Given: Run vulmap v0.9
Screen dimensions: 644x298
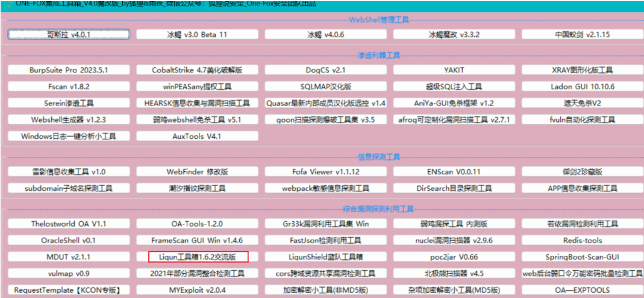Looking at the screenshot, I should pyautogui.click(x=69, y=273).
